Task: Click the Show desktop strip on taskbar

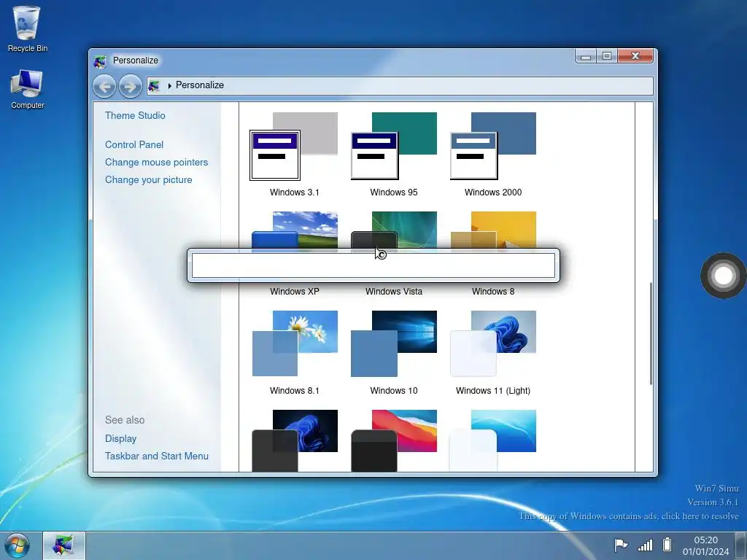Action: point(741,545)
